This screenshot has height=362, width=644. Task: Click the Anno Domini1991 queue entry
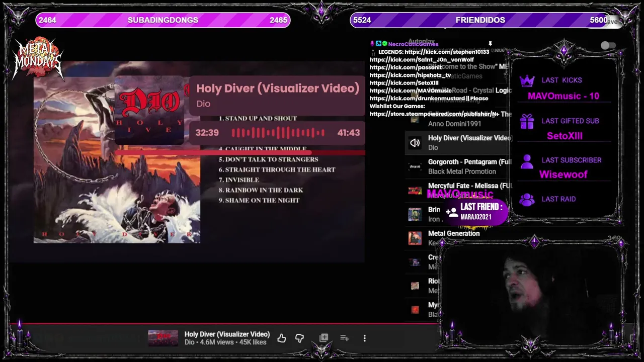click(x=454, y=124)
